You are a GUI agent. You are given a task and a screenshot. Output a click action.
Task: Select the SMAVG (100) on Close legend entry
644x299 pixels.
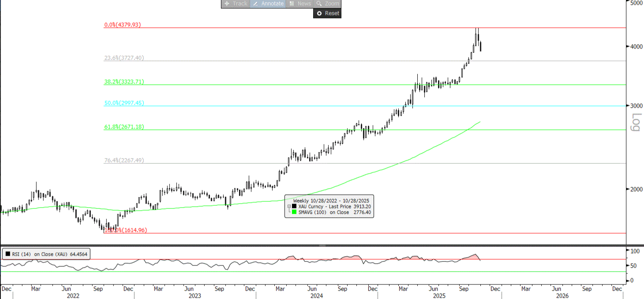coord(323,212)
